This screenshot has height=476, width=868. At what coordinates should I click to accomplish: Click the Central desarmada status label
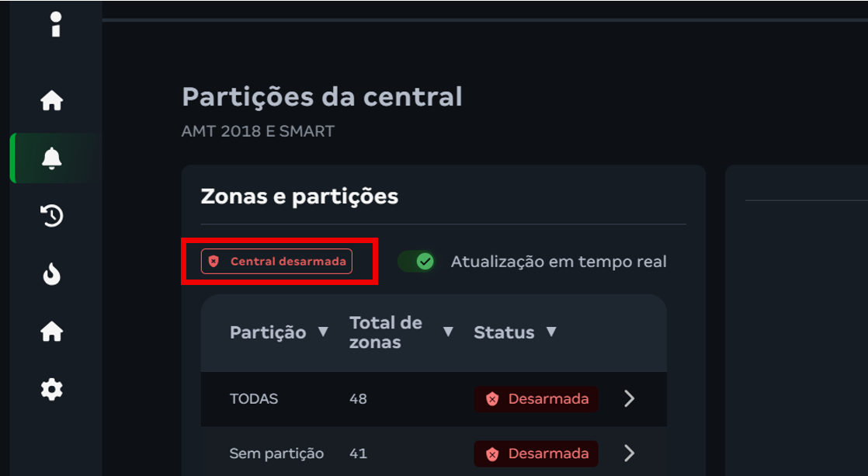pos(288,262)
